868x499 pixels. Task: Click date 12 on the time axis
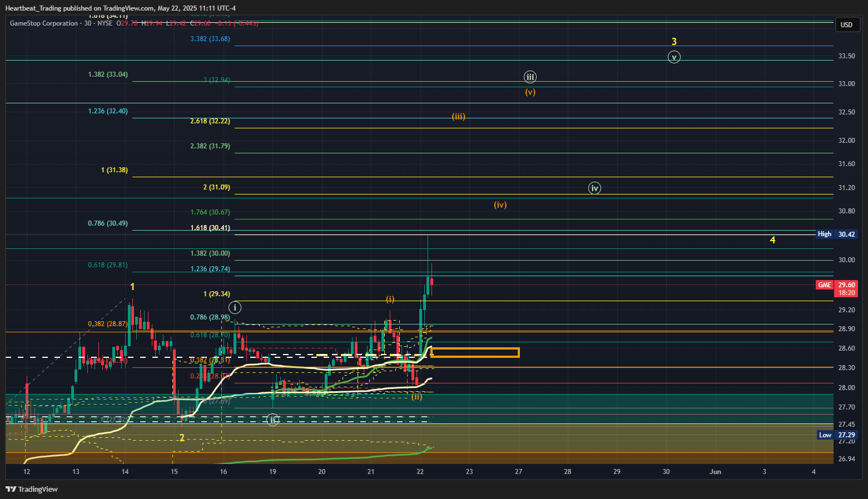[x=27, y=472]
